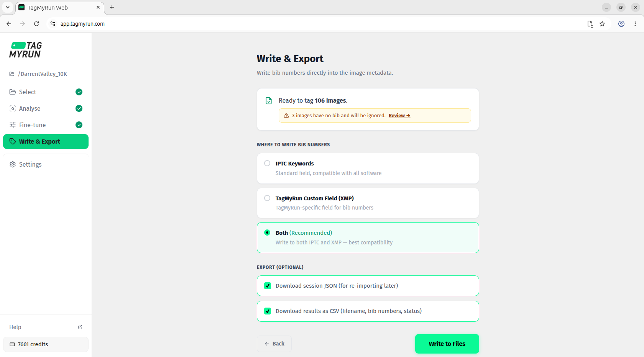The width and height of the screenshot is (644, 357).
Task: Click the Back button
Action: (274, 344)
